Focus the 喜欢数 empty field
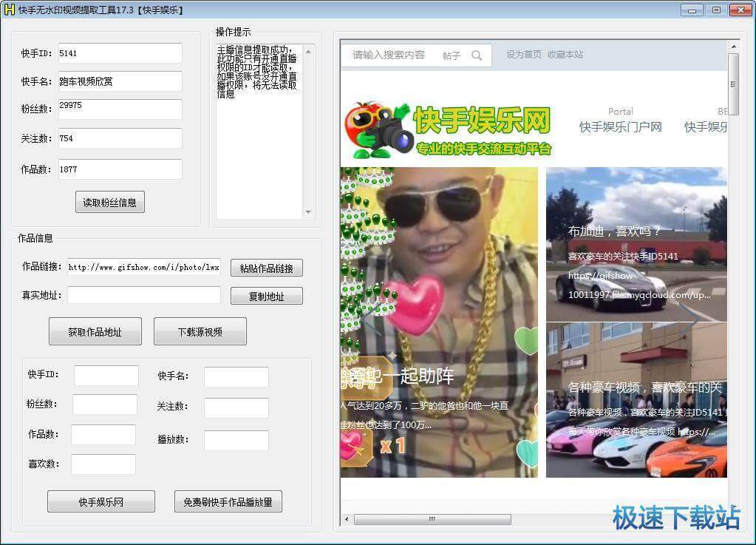The image size is (756, 545). pyautogui.click(x=103, y=464)
